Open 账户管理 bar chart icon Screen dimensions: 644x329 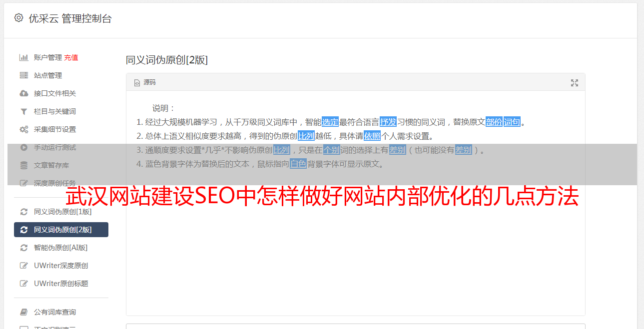[x=23, y=57]
